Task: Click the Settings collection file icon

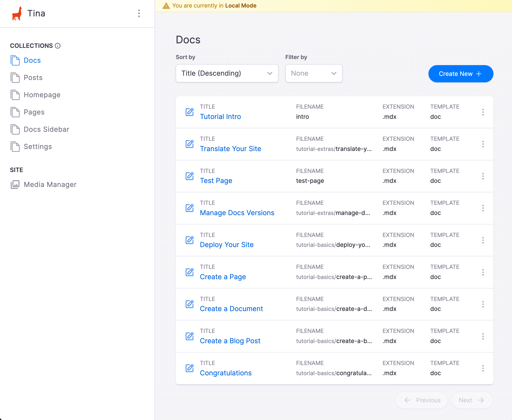Action: (15, 147)
